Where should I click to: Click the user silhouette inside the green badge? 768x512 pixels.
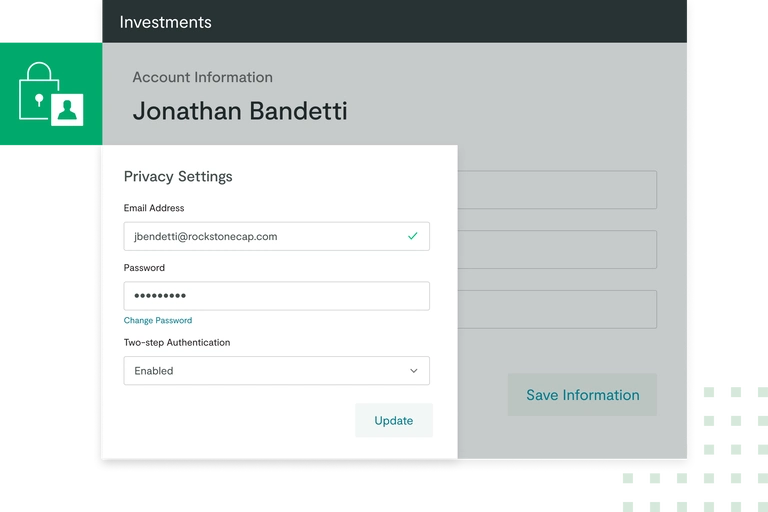coord(68,110)
